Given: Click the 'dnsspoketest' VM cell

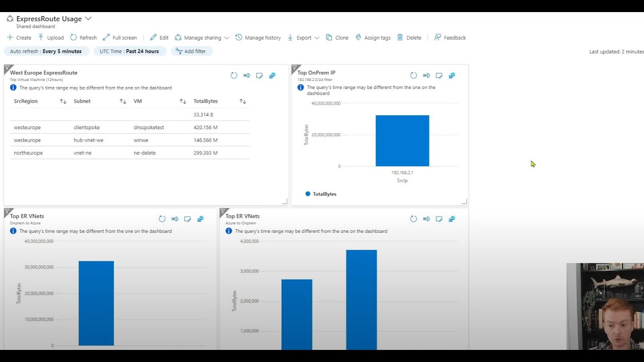Looking at the screenshot, I should pos(149,127).
